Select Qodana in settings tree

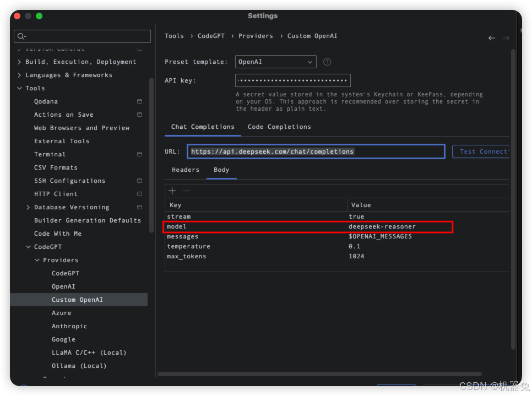tap(46, 101)
